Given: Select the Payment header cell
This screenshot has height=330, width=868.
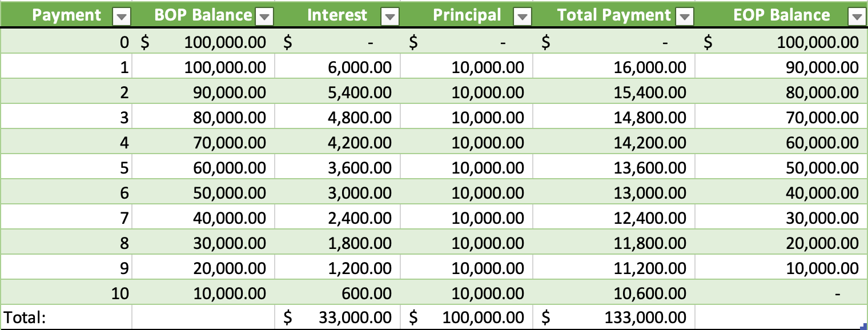Looking at the screenshot, I should (66, 15).
